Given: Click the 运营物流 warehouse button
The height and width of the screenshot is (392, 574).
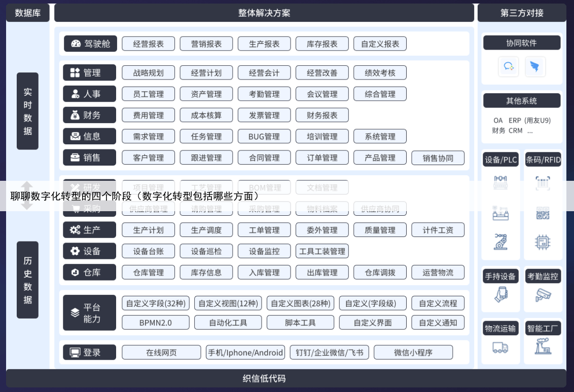Looking at the screenshot, I should [438, 272].
